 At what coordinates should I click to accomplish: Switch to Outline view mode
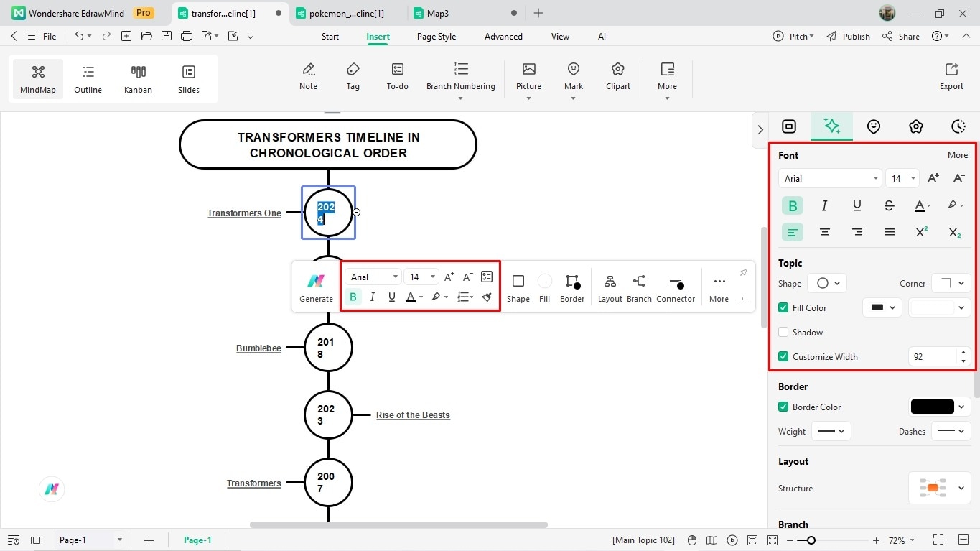pos(88,79)
